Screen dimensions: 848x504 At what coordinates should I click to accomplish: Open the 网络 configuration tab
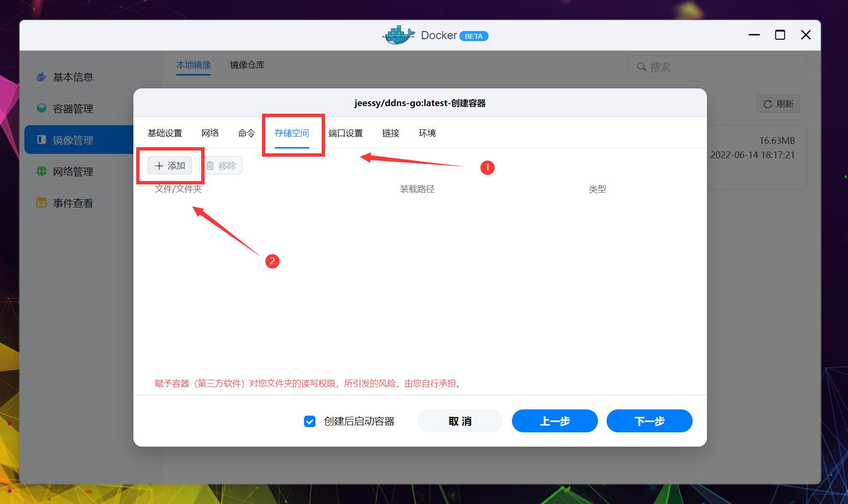click(210, 133)
